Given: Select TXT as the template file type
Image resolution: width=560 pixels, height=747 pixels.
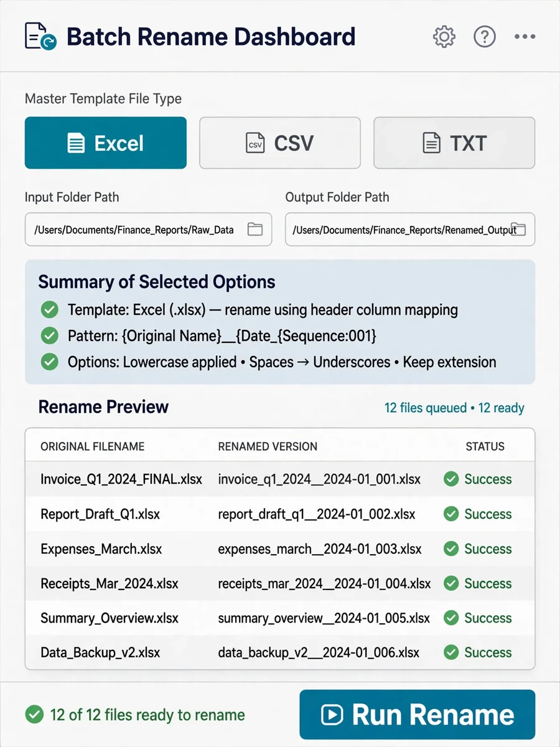Looking at the screenshot, I should tap(454, 143).
